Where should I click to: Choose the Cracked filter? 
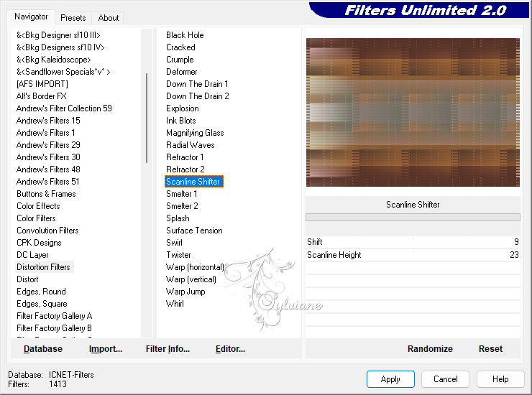click(x=180, y=47)
